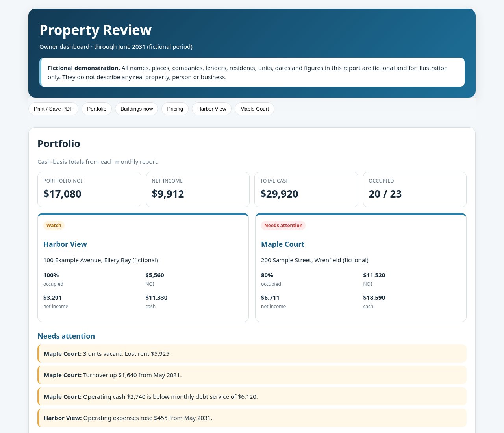Click the Portfolio section heading
Viewport: 504px width, 433px height.
pos(59,144)
